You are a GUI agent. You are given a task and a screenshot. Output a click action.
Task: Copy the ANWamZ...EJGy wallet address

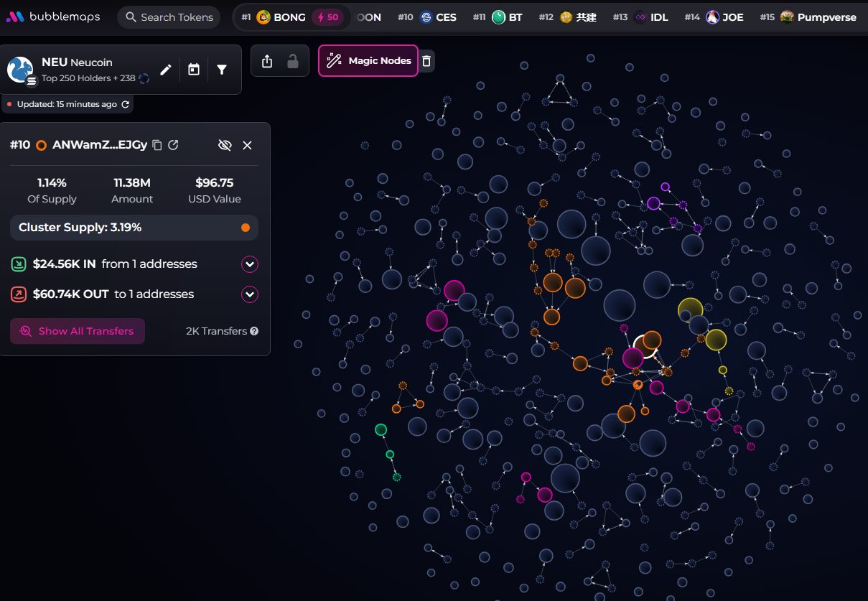click(157, 145)
